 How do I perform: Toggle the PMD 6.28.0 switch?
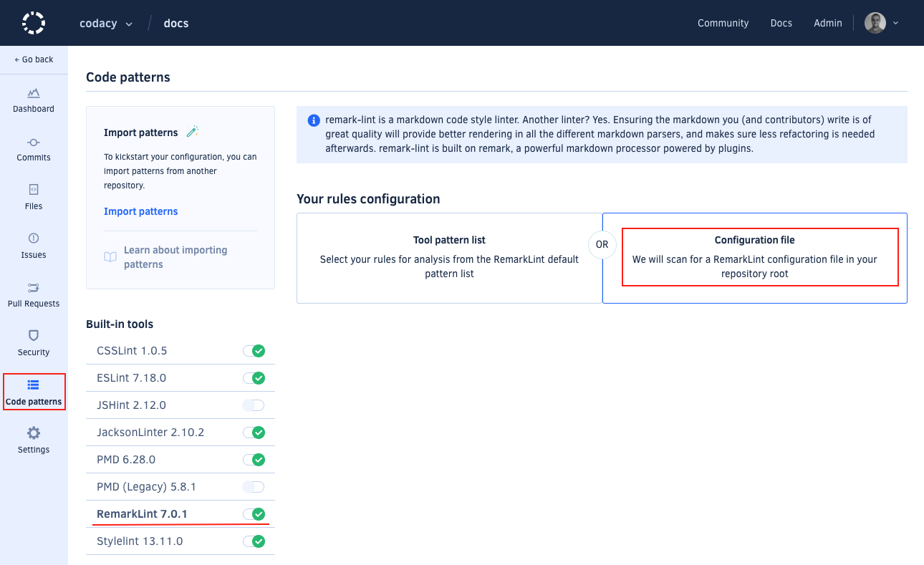click(x=254, y=460)
